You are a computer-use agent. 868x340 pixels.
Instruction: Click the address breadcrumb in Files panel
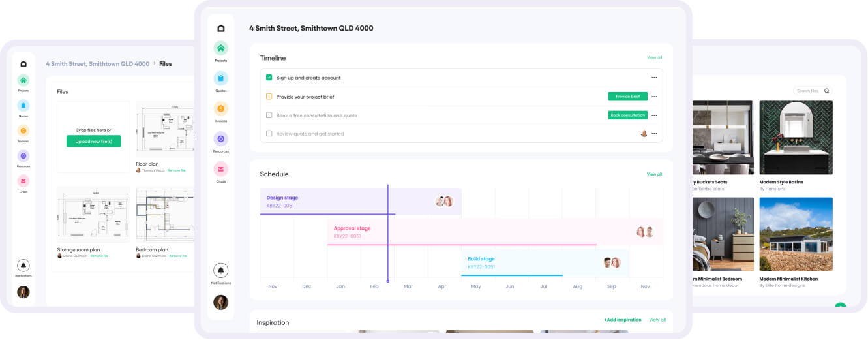click(x=97, y=64)
